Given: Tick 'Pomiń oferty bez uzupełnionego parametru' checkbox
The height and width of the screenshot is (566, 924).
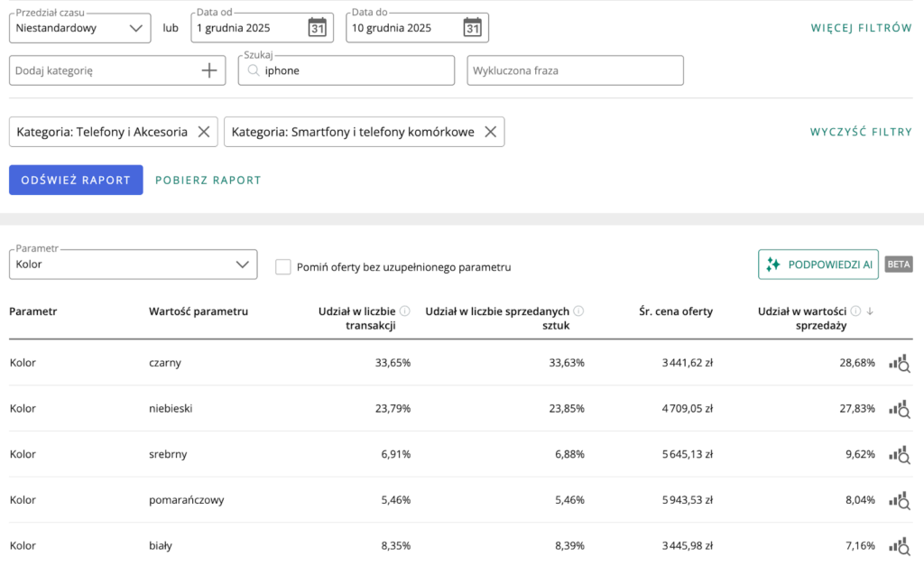Looking at the screenshot, I should point(283,267).
